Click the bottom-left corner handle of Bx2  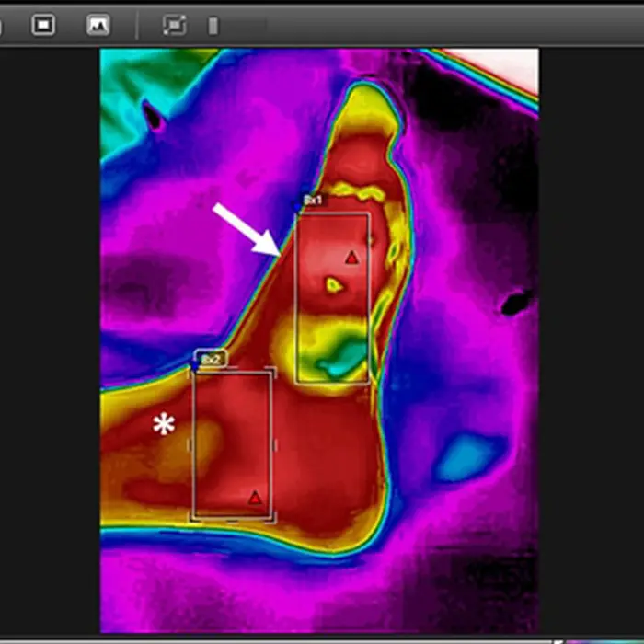point(192,520)
